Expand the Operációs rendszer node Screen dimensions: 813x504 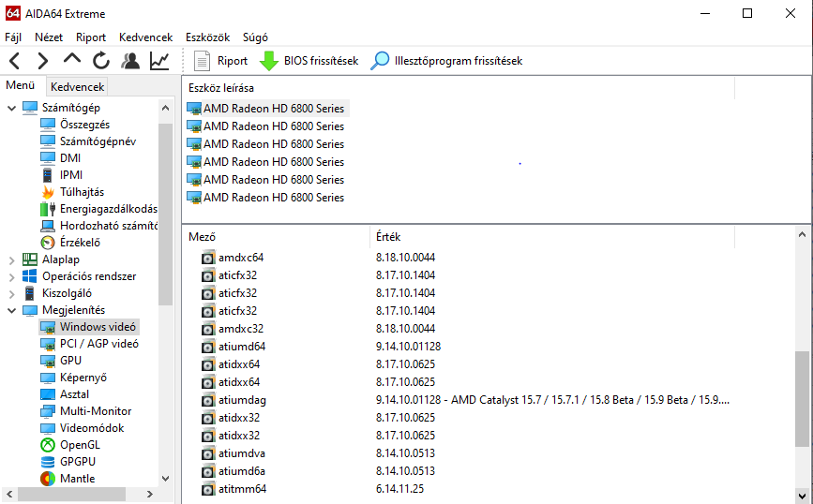tap(11, 277)
